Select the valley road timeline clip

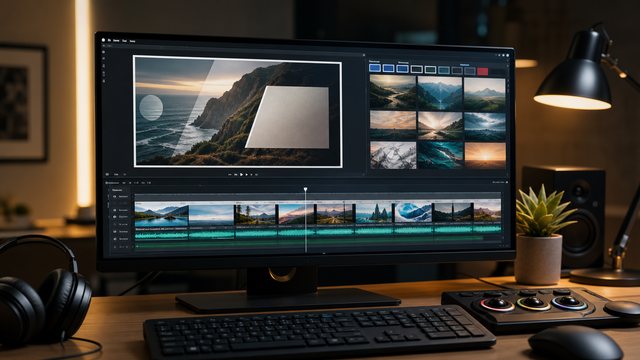pyautogui.click(x=335, y=214)
